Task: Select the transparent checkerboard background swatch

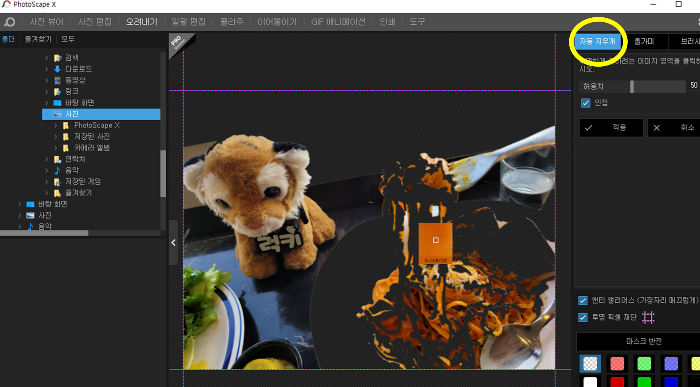Action: (590, 364)
